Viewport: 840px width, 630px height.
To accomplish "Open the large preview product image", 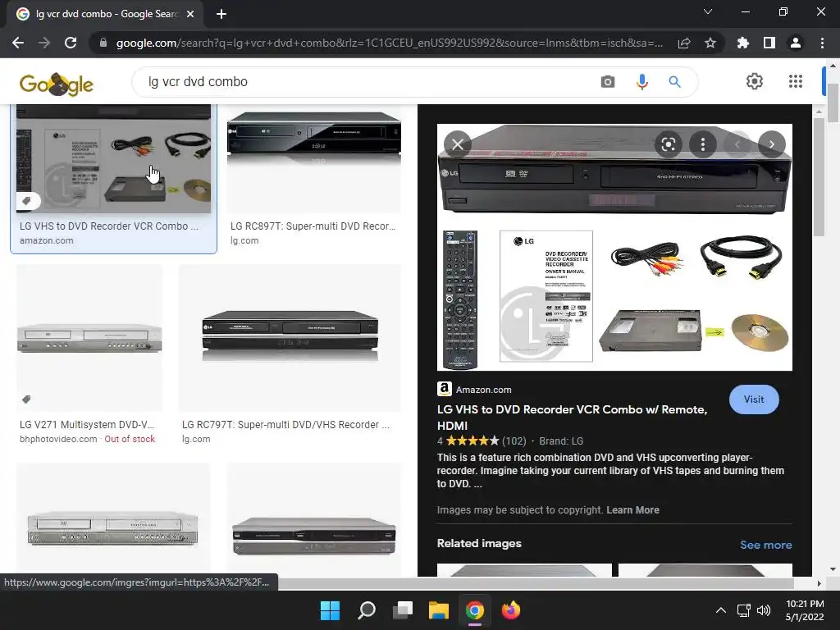I will (x=614, y=247).
